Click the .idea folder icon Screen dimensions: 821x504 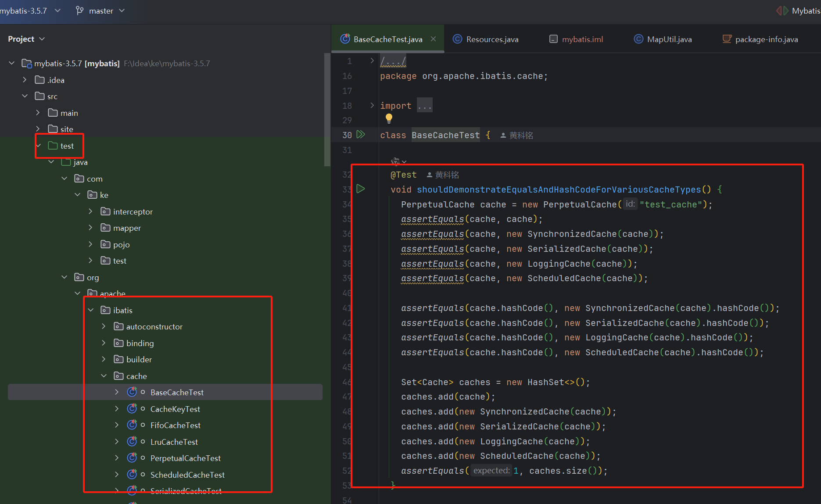(39, 79)
